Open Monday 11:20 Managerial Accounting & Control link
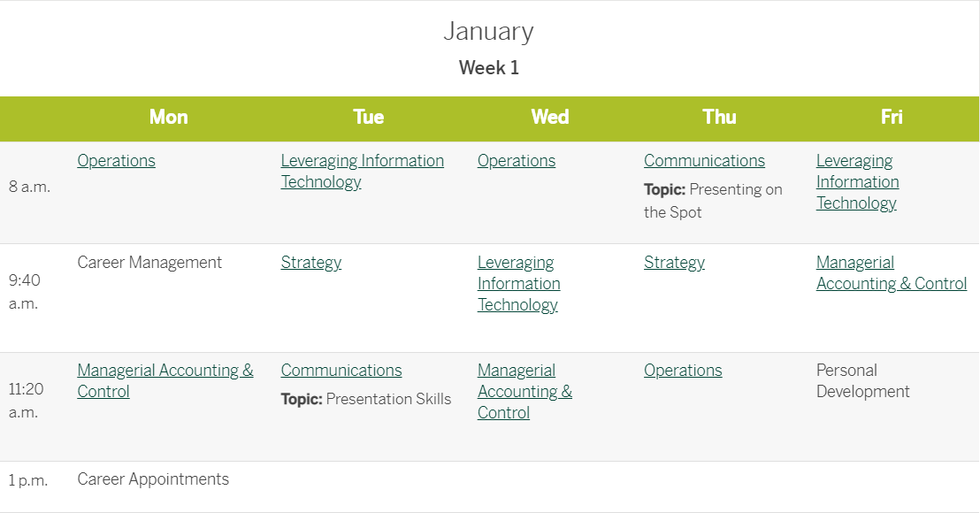The image size is (980, 513). click(165, 380)
